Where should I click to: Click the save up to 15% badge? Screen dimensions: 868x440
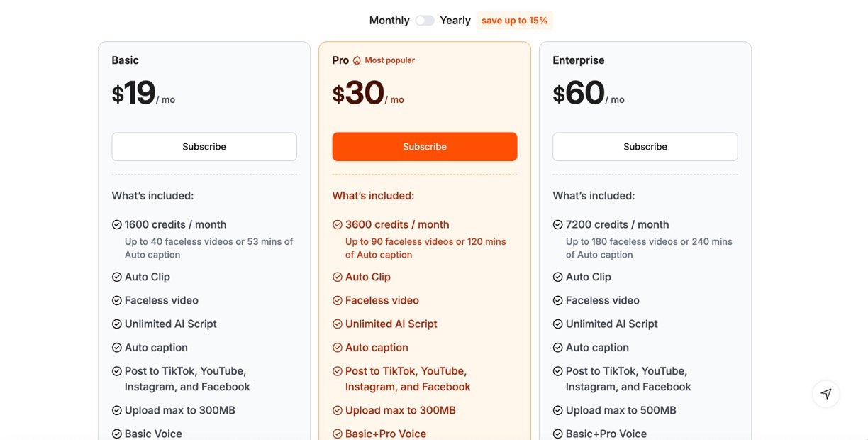(514, 21)
